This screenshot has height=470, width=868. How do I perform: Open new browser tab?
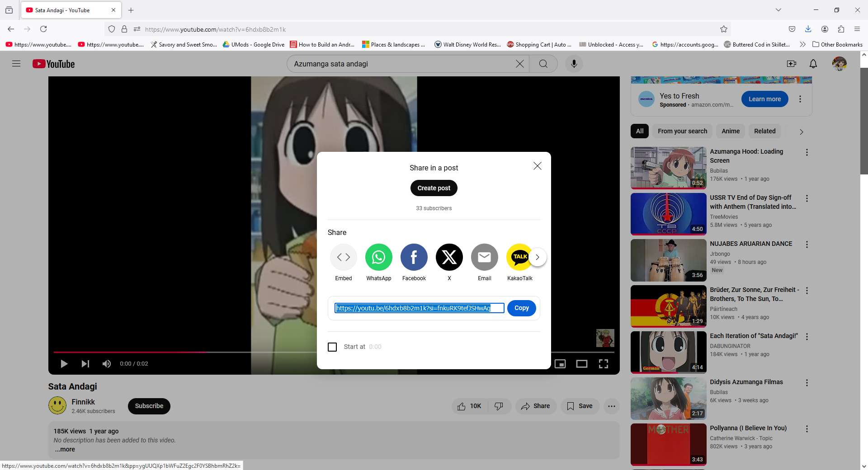click(x=131, y=10)
